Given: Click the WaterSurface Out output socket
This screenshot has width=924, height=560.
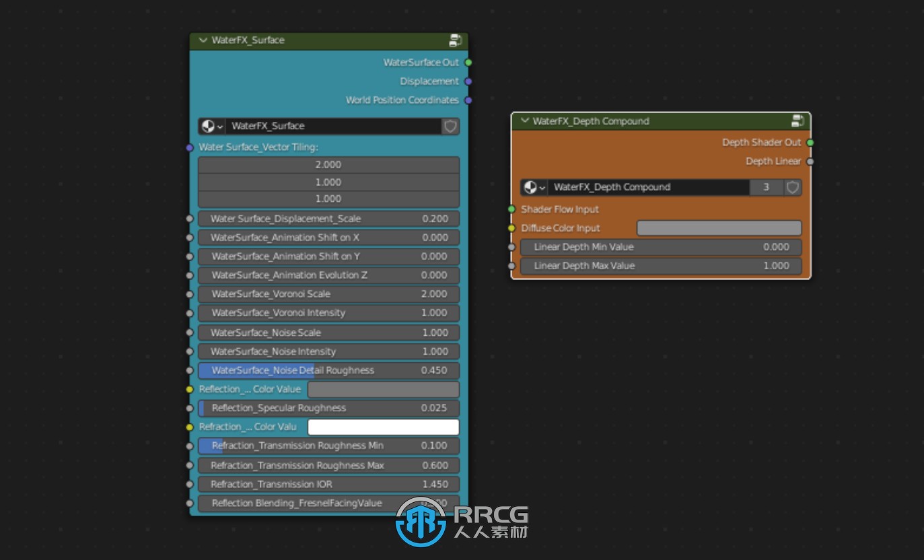Looking at the screenshot, I should pyautogui.click(x=468, y=63).
